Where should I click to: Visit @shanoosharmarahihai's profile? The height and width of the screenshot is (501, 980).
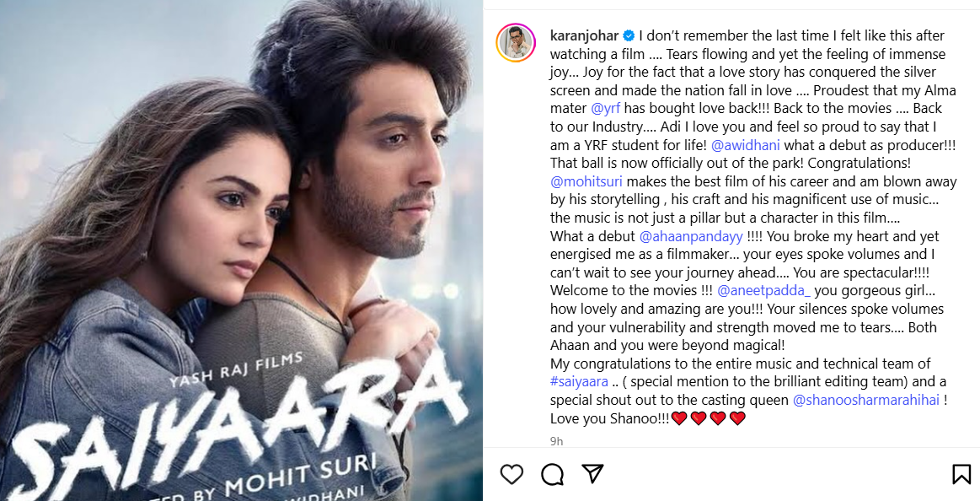pos(866,400)
